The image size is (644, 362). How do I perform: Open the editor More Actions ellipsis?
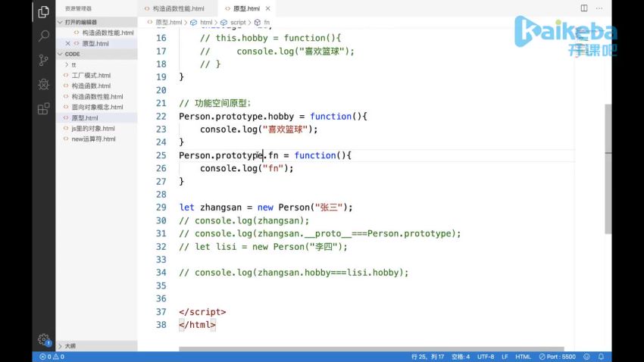tap(599, 8)
